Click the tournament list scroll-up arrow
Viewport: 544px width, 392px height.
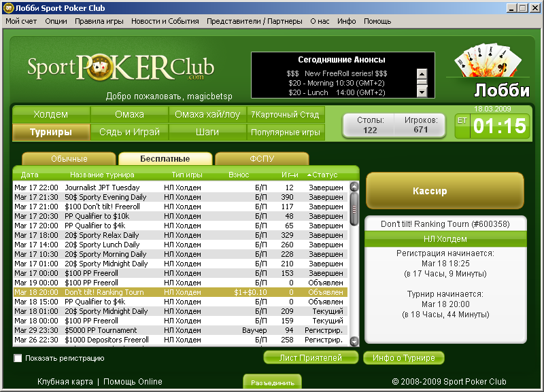pos(354,187)
